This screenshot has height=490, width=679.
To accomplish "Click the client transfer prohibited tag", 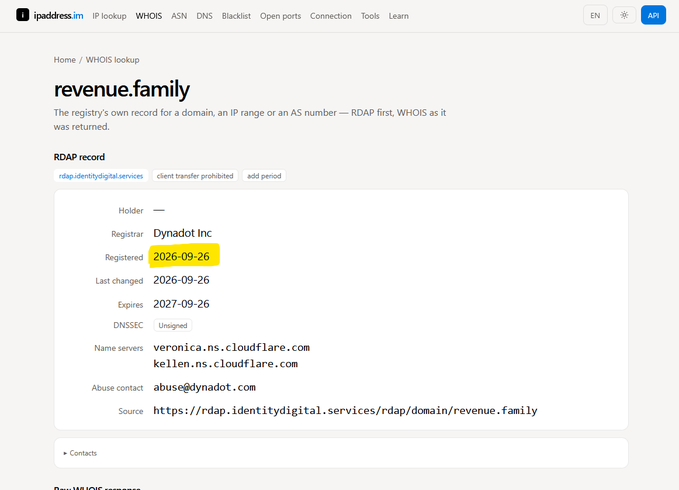I will 195,176.
